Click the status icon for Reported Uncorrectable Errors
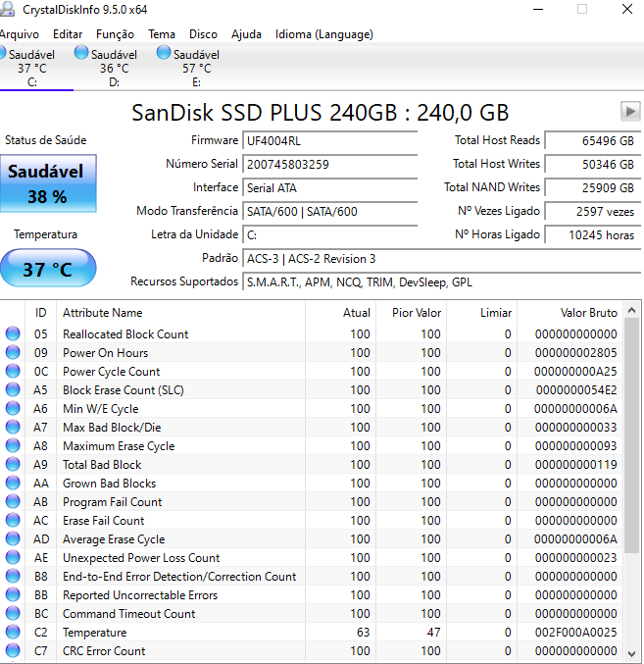The height and width of the screenshot is (664, 644). (13, 594)
